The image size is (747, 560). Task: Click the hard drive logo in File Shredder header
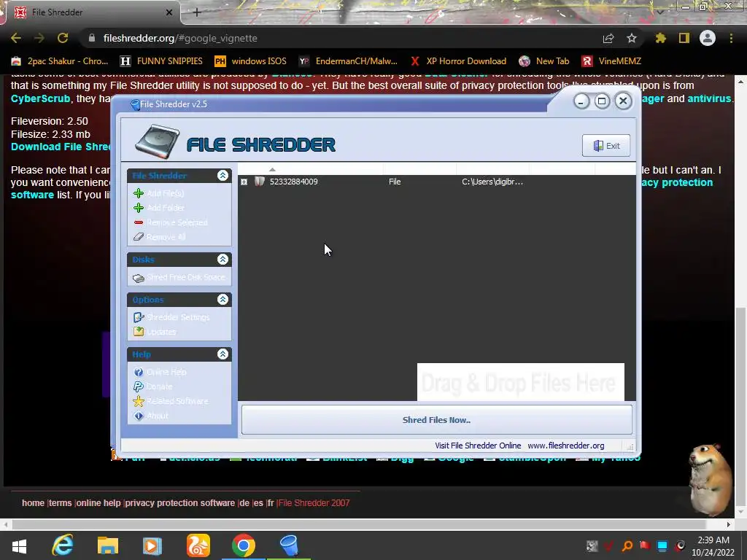pos(158,142)
